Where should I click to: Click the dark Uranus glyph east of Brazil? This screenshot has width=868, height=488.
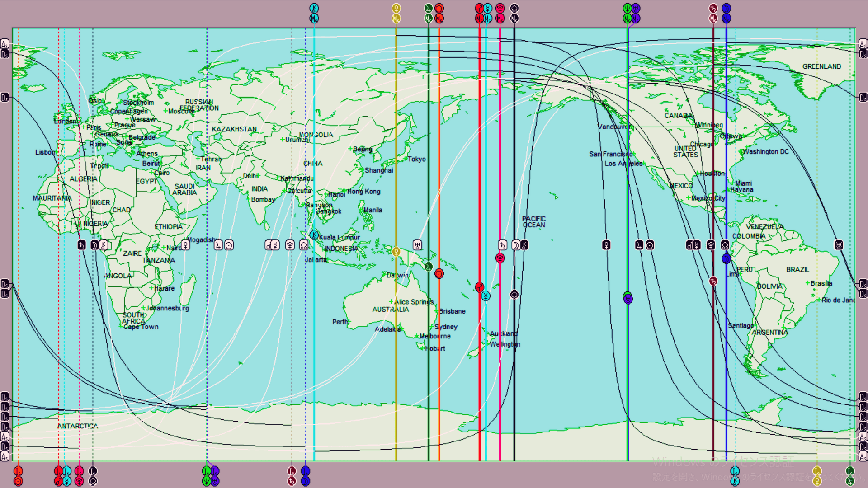[x=839, y=245]
